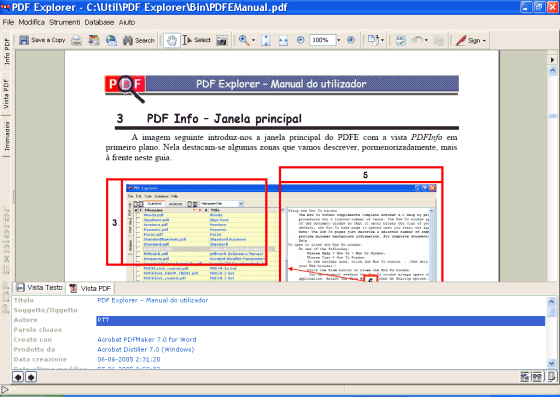Click the Save a Copy toolbar button
Screen dimensions: 560x397
point(42,40)
